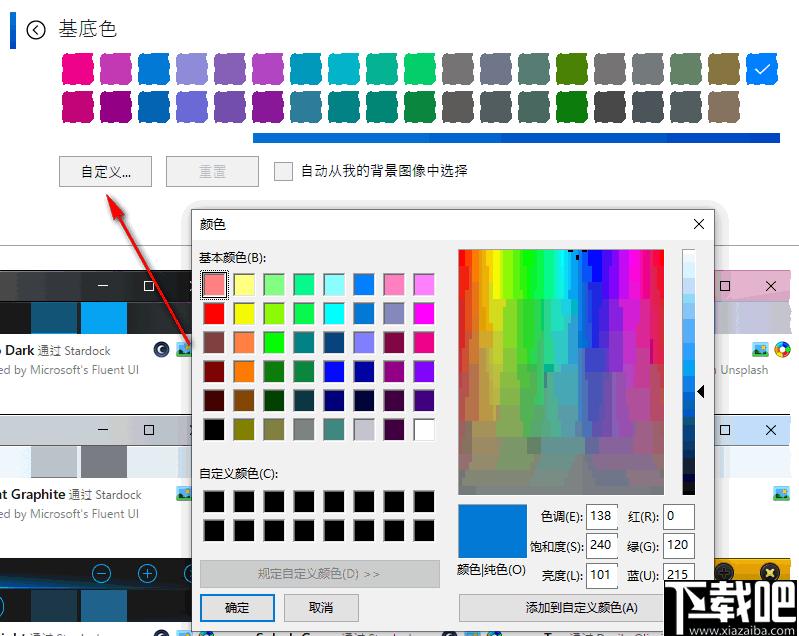This screenshot has width=799, height=636.
Task: Choose the checked blue base color swatch
Action: coord(762,68)
